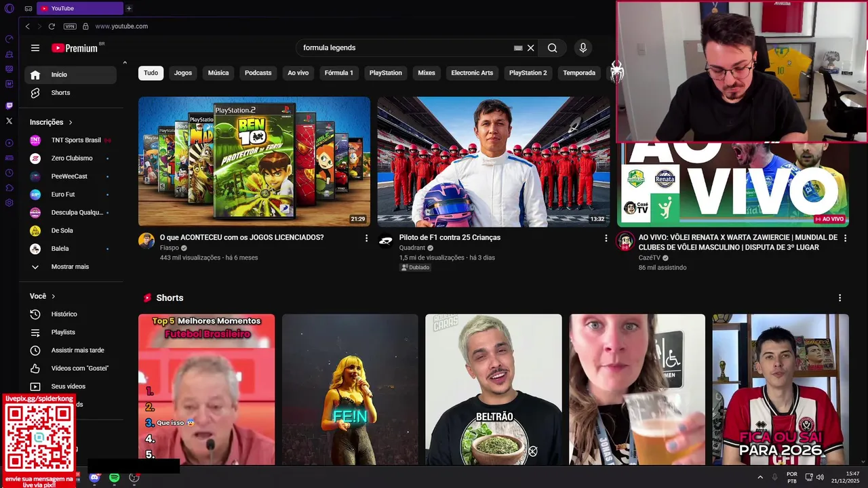Open De Sola subscription
This screenshot has height=488, width=868.
click(71, 230)
